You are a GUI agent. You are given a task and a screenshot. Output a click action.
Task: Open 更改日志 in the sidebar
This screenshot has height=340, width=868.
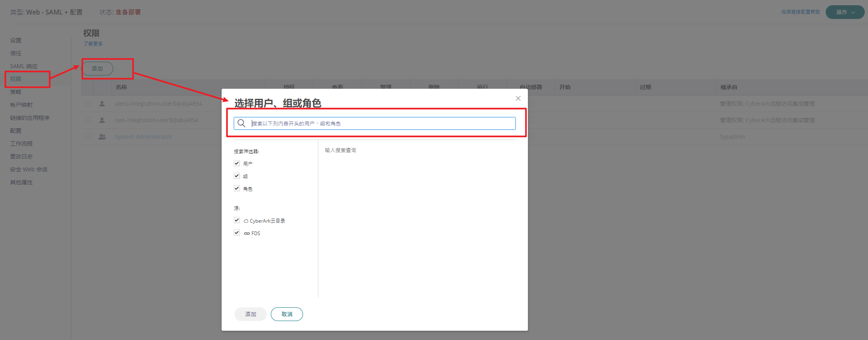pyautogui.click(x=21, y=156)
